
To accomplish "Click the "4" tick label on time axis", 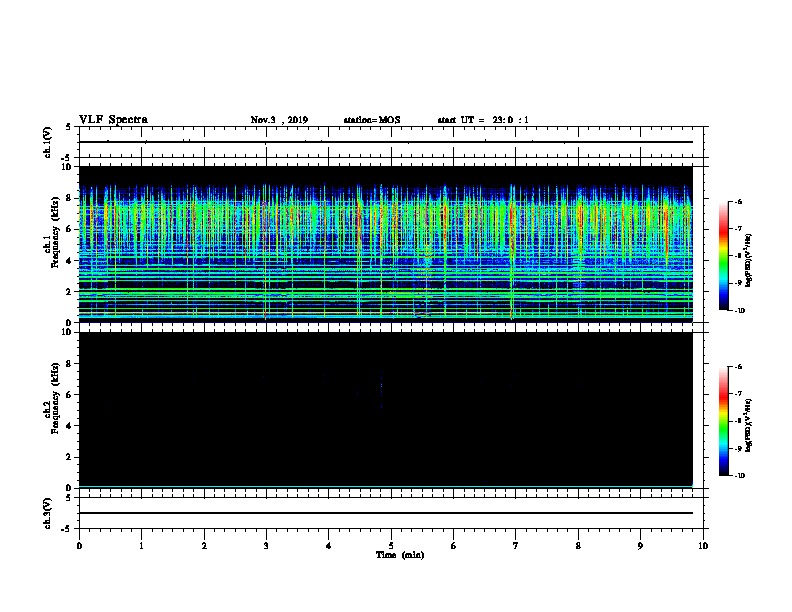I will point(328,545).
